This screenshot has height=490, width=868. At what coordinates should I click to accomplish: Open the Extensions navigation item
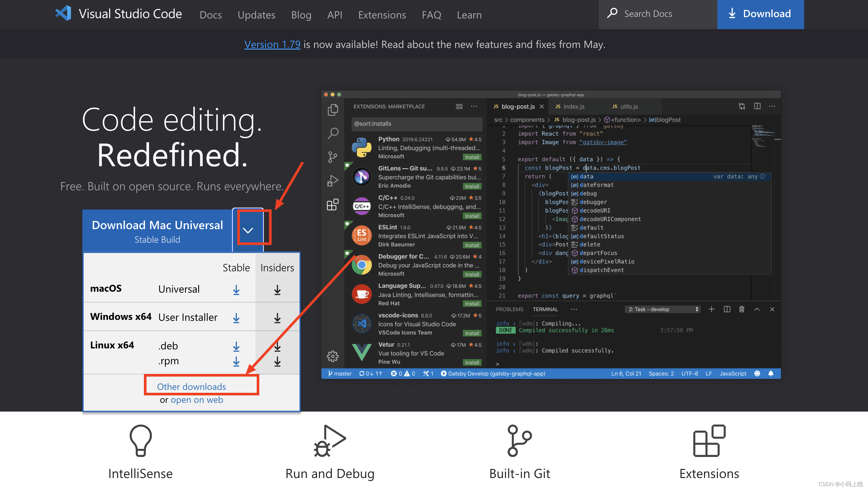[x=382, y=15]
